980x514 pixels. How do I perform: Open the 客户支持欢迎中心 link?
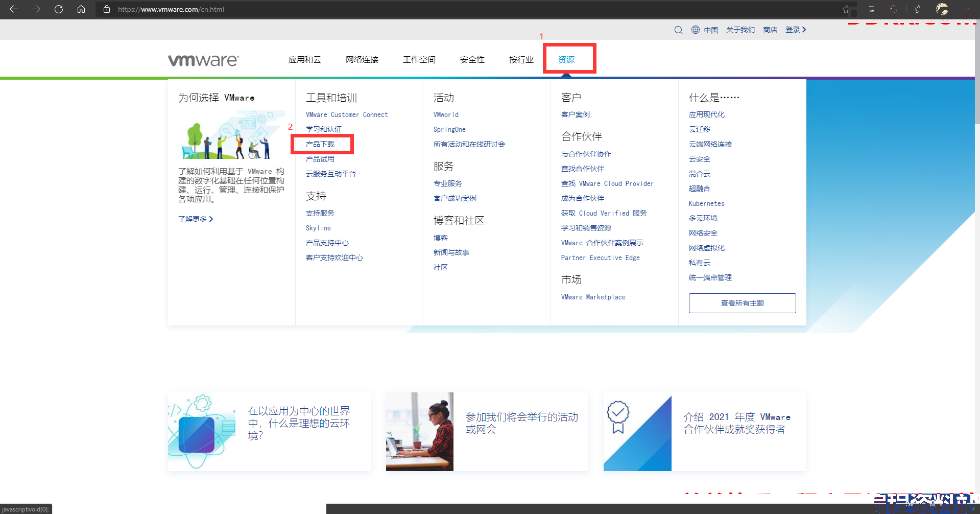pos(334,258)
